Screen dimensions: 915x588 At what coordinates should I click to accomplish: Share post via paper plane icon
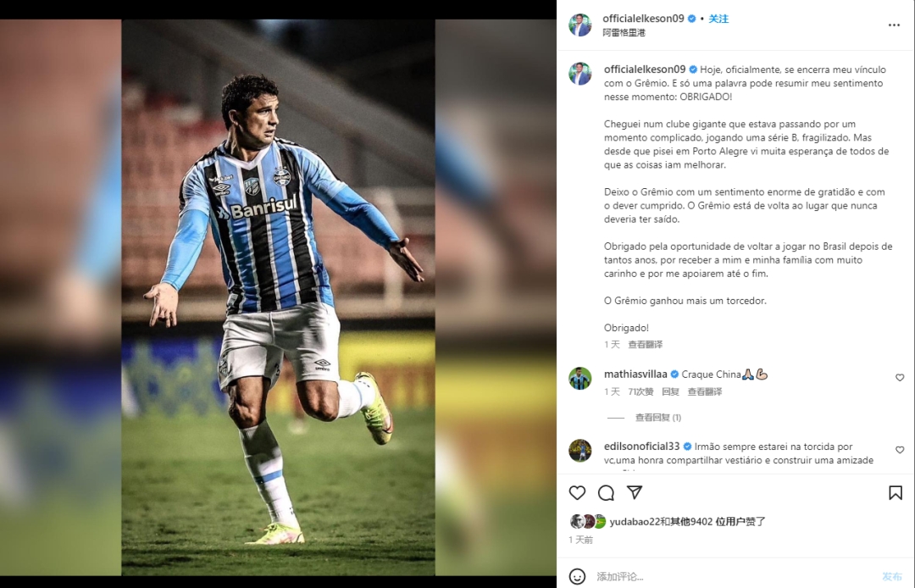click(x=635, y=492)
